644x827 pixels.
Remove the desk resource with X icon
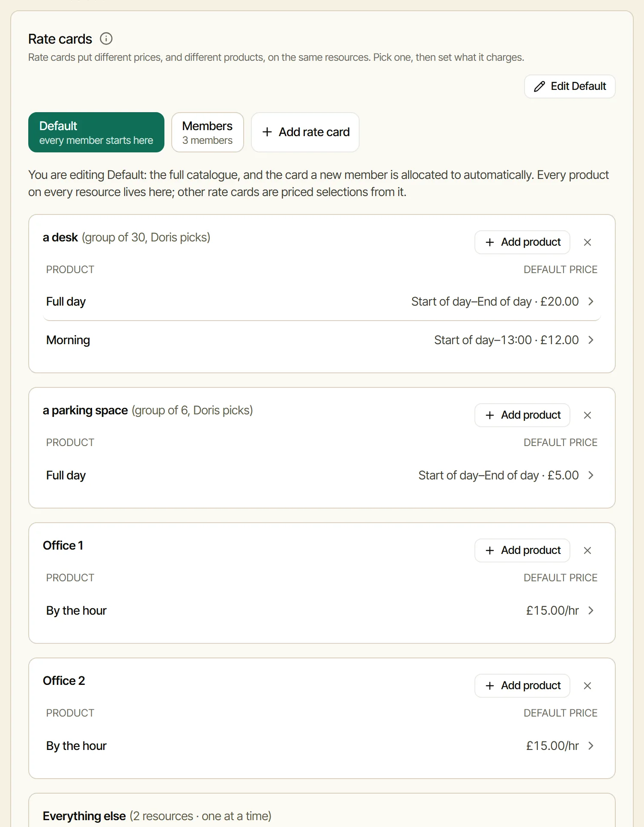pos(587,242)
